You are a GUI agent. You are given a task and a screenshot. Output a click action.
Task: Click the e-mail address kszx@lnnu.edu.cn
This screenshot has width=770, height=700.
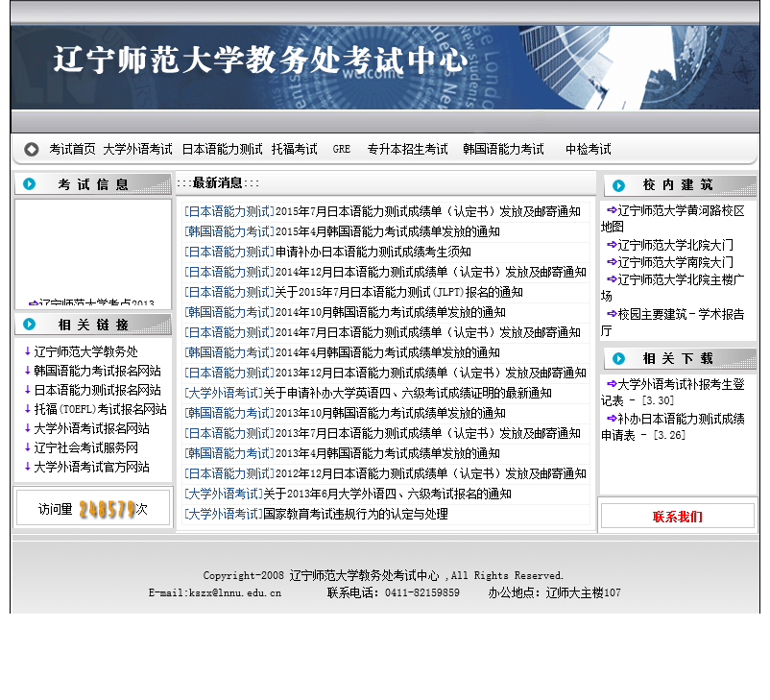[235, 592]
